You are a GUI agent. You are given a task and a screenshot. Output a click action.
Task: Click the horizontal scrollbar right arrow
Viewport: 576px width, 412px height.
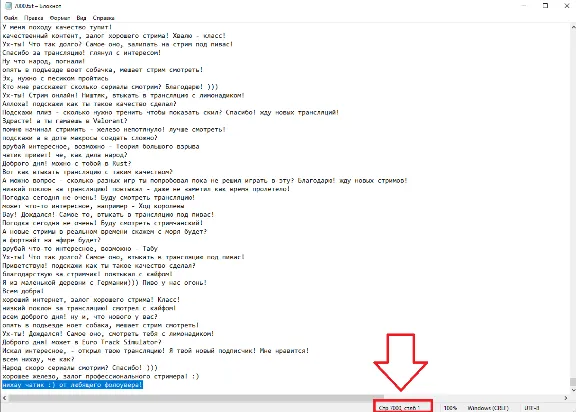pos(566,398)
